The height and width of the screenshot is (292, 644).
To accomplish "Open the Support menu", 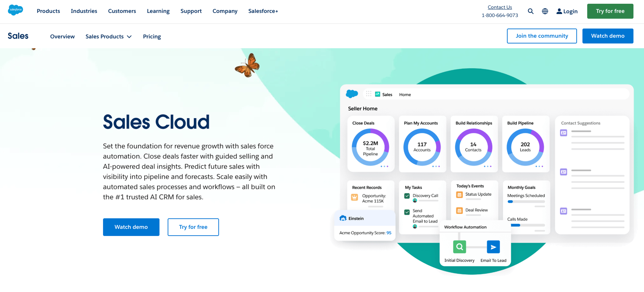I will 191,11.
